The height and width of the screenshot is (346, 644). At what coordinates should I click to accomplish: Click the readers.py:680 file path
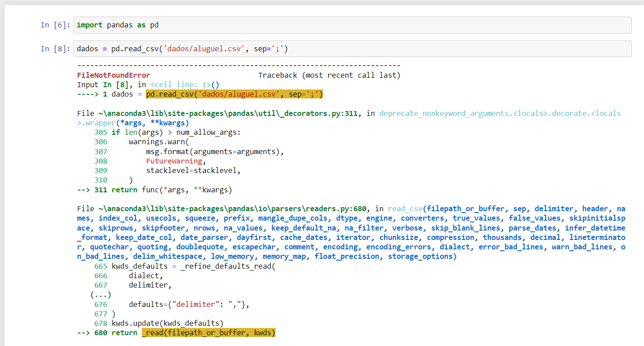pyautogui.click(x=232, y=208)
